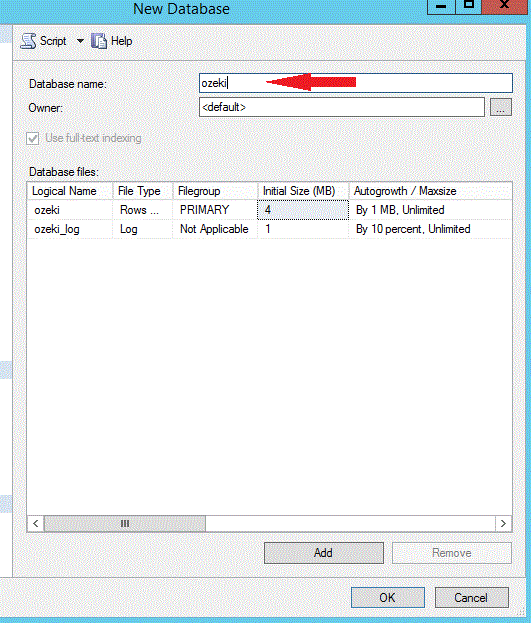Click the Logical Name column header
Image resolution: width=531 pixels, height=623 pixels.
point(70,191)
